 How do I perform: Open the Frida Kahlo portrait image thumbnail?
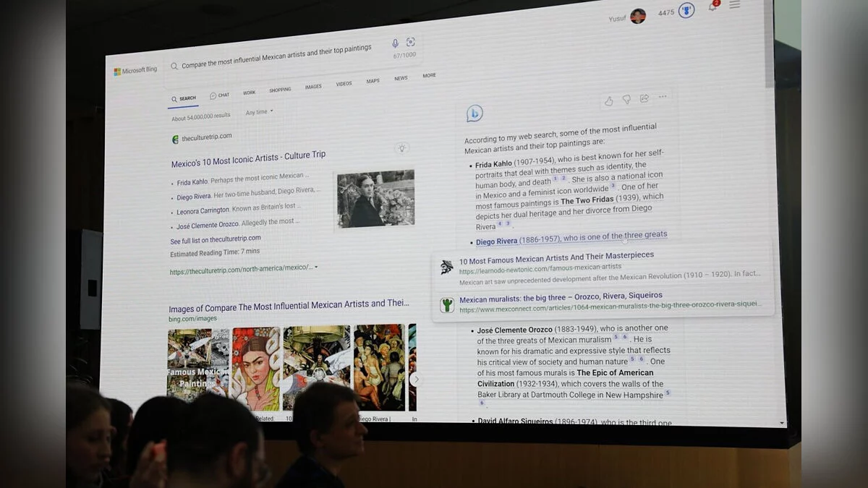pos(255,369)
